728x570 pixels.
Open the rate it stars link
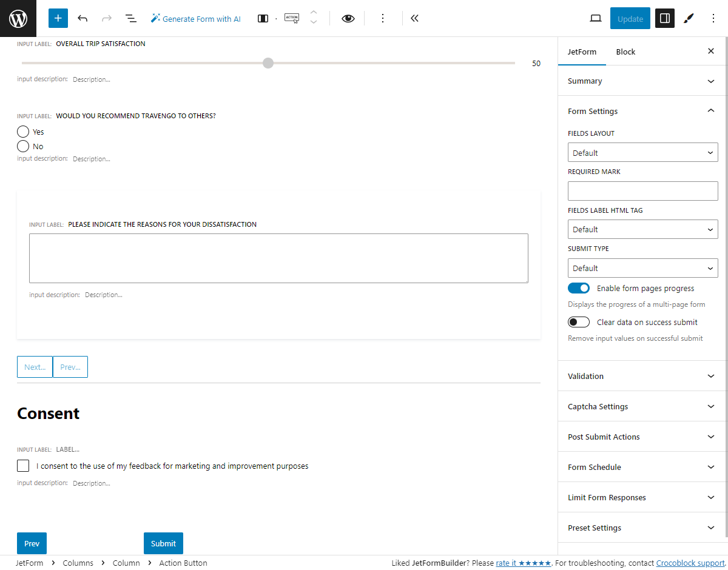(524, 563)
